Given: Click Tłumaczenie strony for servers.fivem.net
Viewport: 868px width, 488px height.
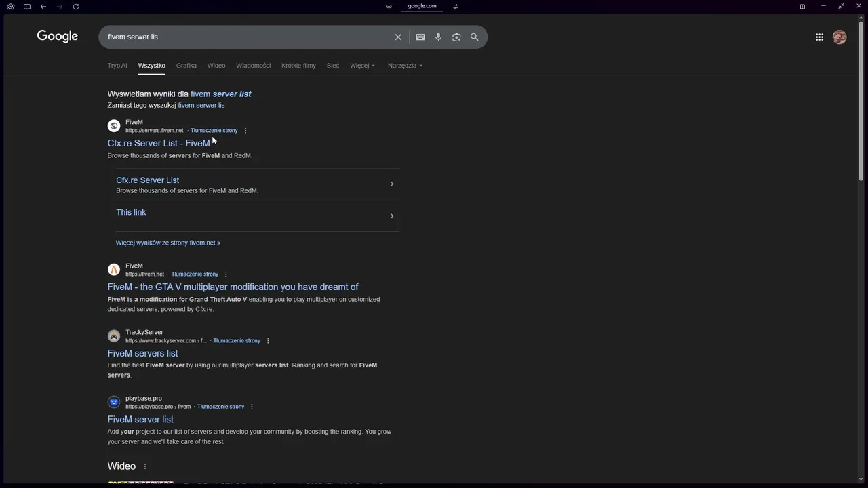Looking at the screenshot, I should click(214, 131).
